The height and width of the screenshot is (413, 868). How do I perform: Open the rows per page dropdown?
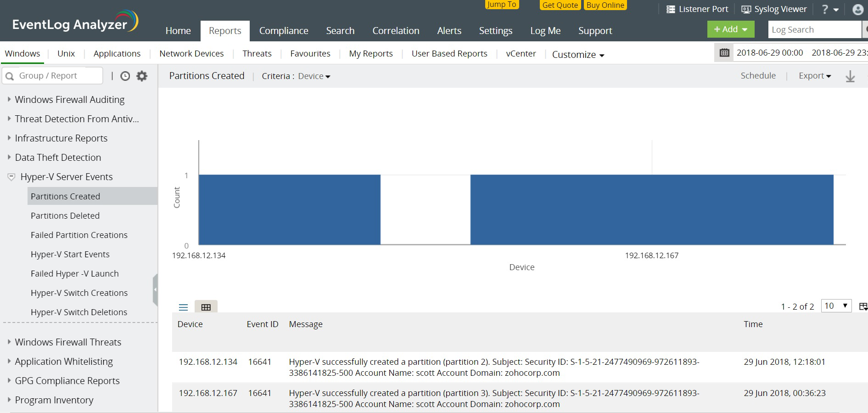(836, 306)
